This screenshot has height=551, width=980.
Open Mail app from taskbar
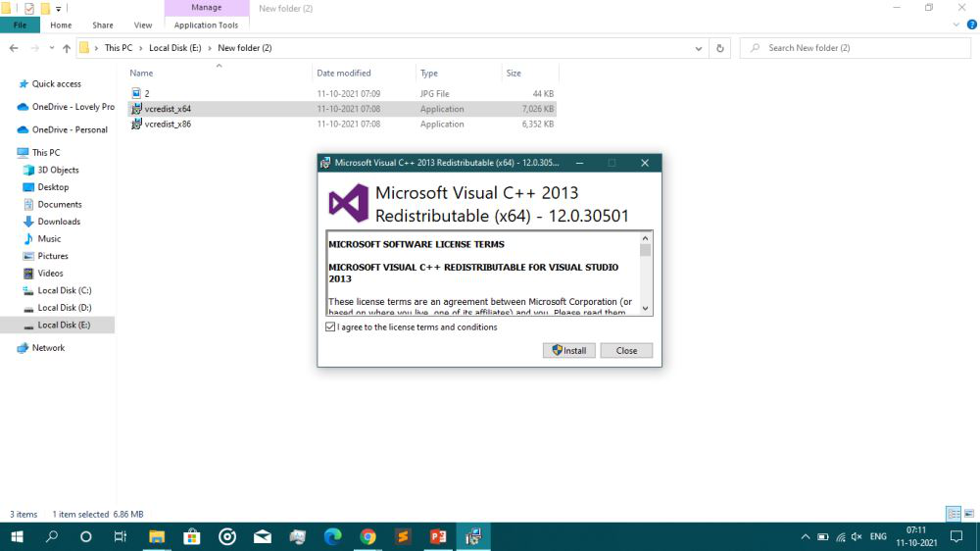(263, 536)
